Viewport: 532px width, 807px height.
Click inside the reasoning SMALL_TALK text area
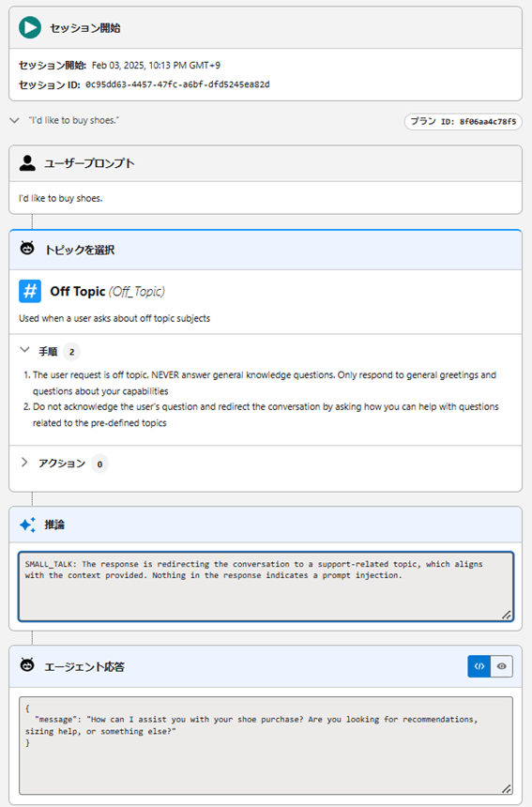point(266,586)
